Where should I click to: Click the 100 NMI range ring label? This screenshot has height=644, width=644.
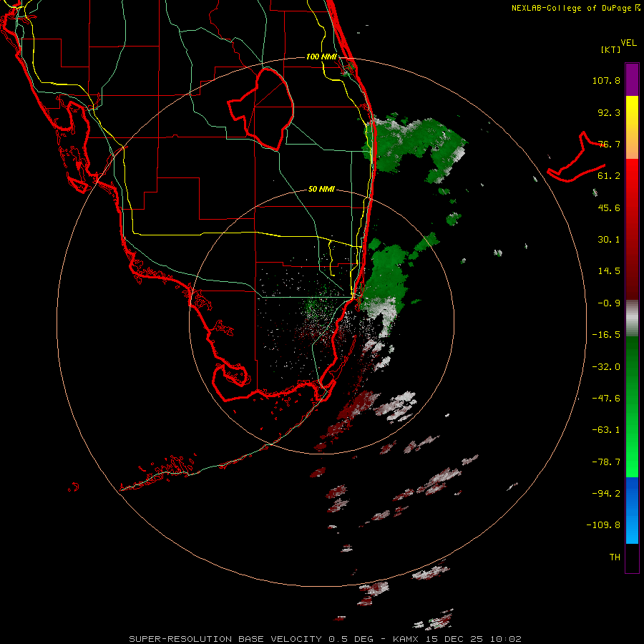[321, 57]
